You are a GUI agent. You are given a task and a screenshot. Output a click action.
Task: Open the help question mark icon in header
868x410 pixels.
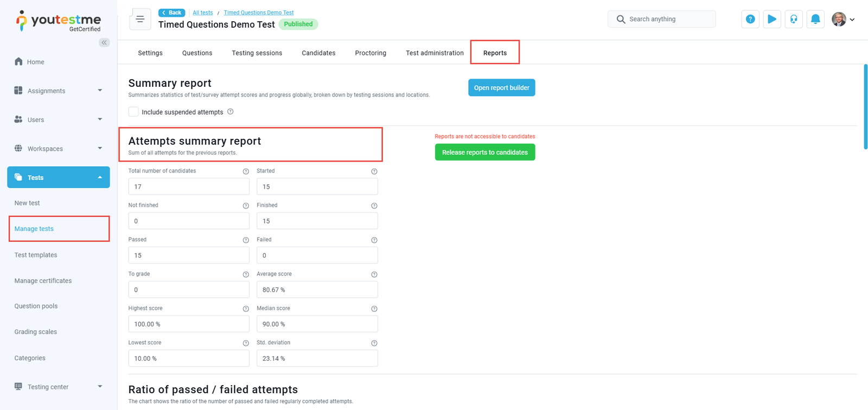[750, 20]
